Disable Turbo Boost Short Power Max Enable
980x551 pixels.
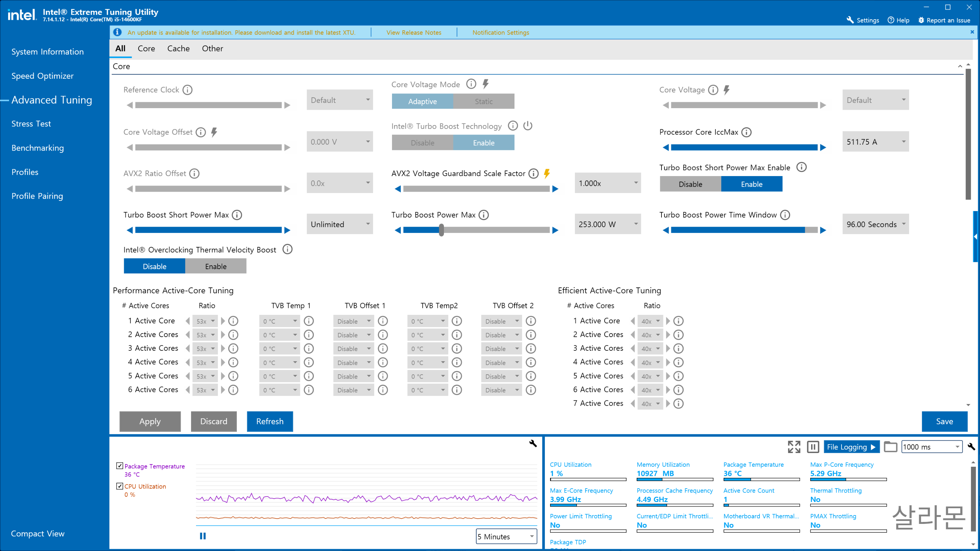(690, 184)
